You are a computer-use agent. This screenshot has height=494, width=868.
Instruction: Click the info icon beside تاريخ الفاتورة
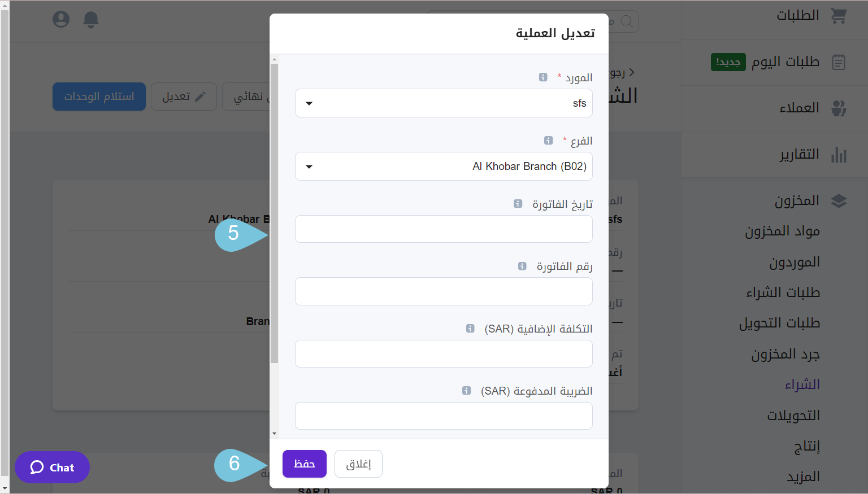[x=518, y=203]
